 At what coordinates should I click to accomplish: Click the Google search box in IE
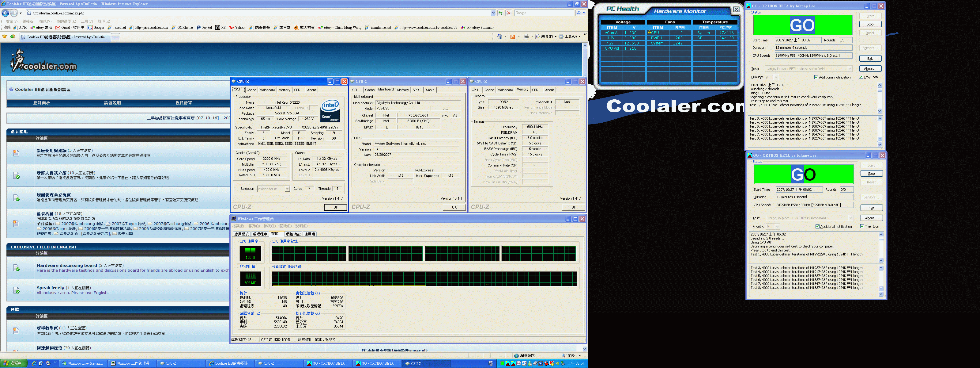pos(544,13)
